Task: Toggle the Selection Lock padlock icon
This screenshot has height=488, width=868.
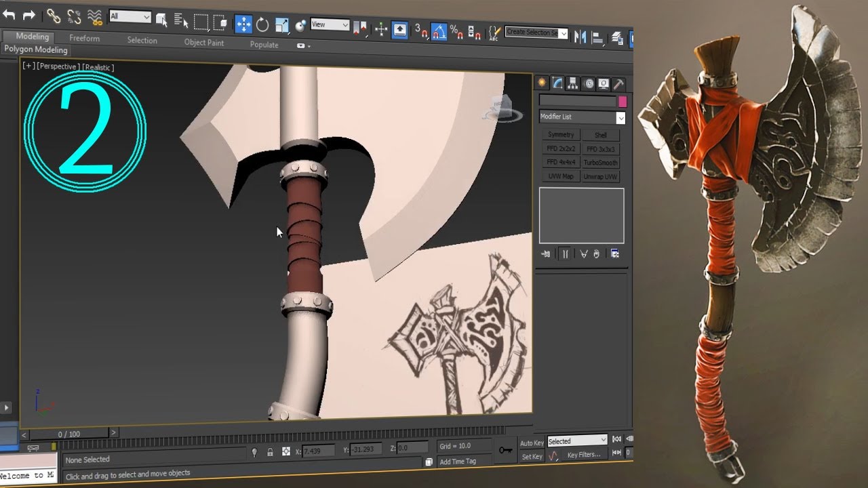Action: 270,451
